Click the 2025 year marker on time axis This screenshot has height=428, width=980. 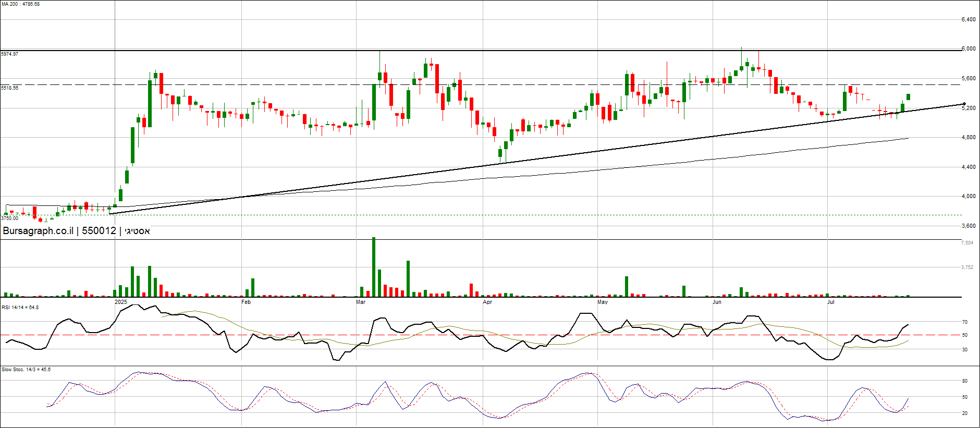coord(120,302)
